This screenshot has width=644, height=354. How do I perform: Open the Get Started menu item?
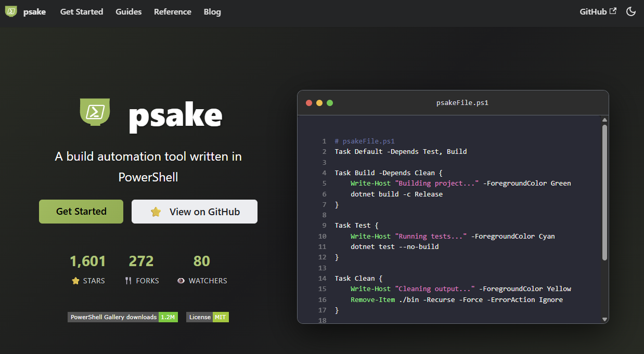82,11
